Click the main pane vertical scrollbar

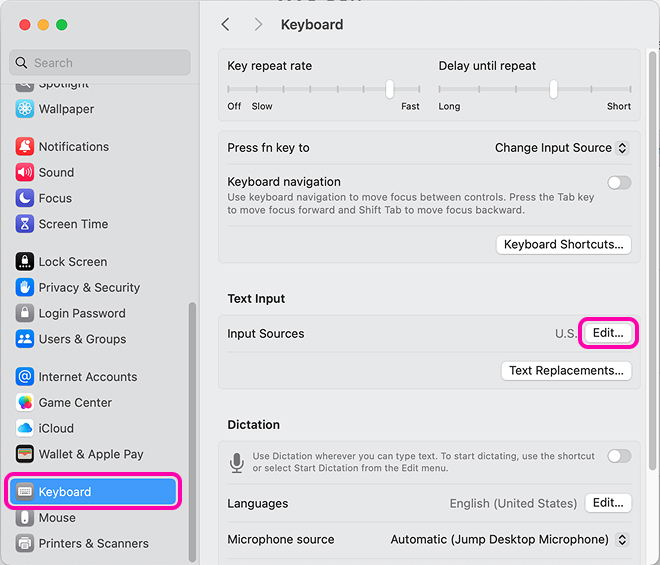point(653,260)
